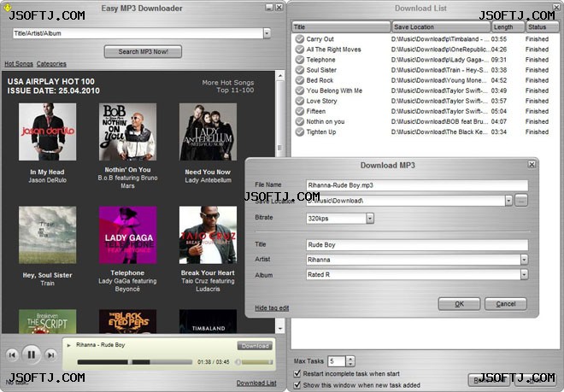The image size is (564, 392).
Task: Cancel the Download MP3 dialog
Action: click(506, 304)
